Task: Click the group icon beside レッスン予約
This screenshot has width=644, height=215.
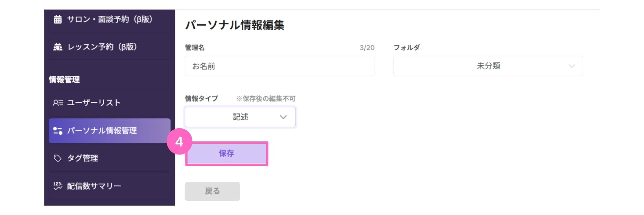Action: 58,47
